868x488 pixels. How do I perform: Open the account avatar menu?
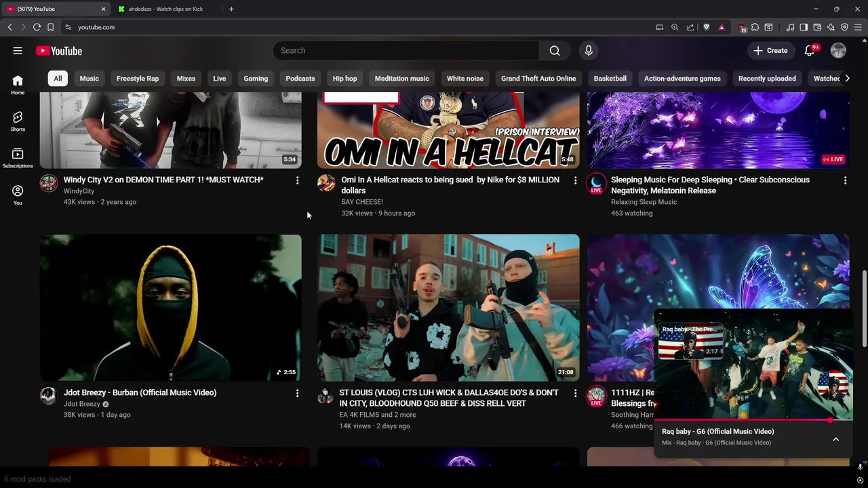[x=838, y=51]
